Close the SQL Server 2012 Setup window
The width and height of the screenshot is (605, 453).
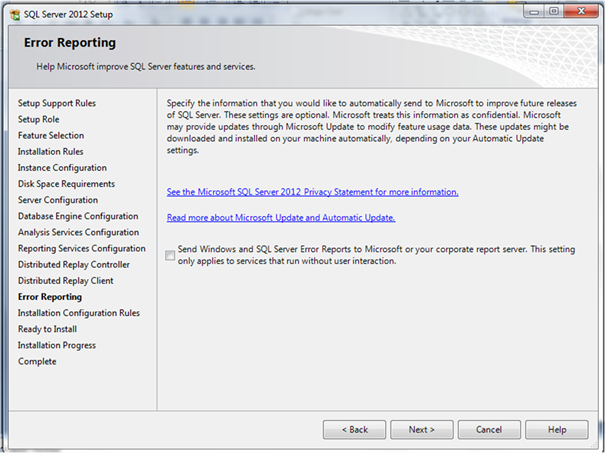pos(581,12)
